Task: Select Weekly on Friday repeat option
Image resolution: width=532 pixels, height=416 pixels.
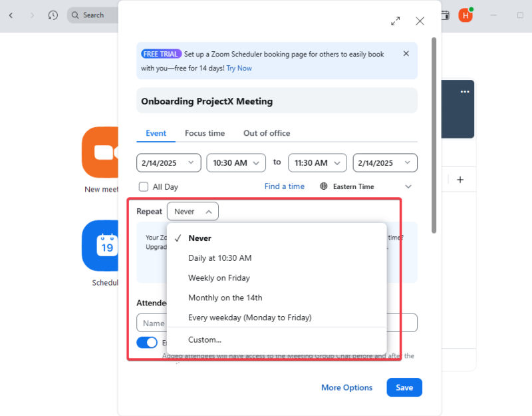Action: 219,278
